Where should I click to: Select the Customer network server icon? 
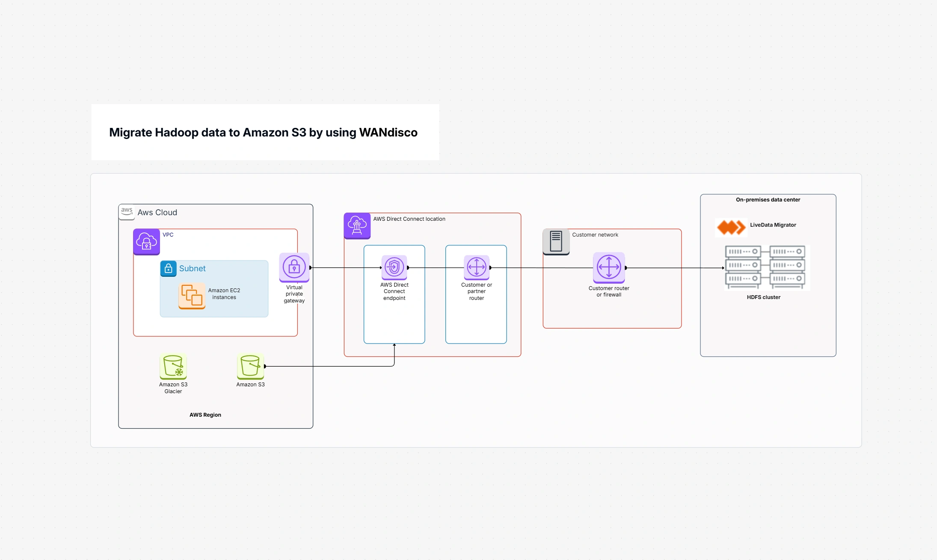(556, 242)
